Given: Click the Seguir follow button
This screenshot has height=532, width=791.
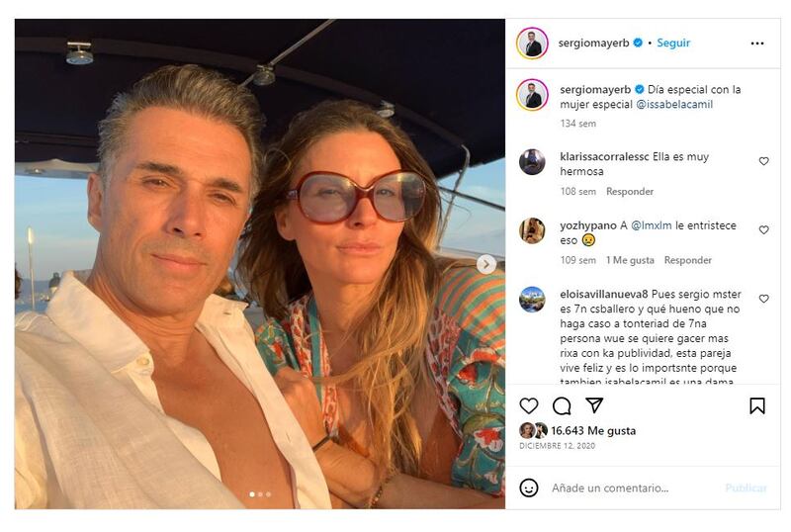Looking at the screenshot, I should click(673, 44).
